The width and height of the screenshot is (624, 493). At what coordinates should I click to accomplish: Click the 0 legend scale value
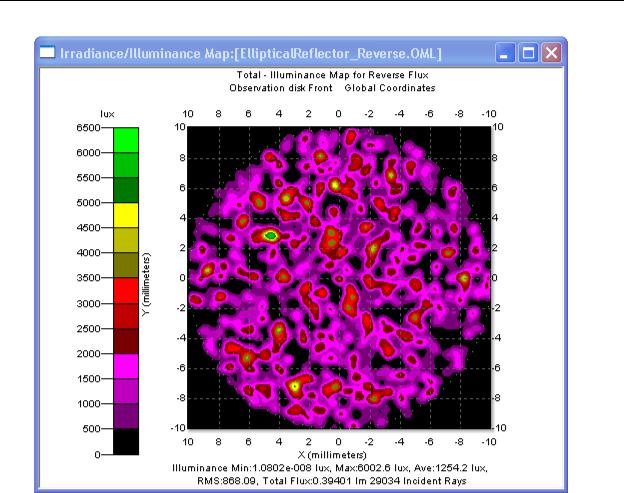coord(98,454)
